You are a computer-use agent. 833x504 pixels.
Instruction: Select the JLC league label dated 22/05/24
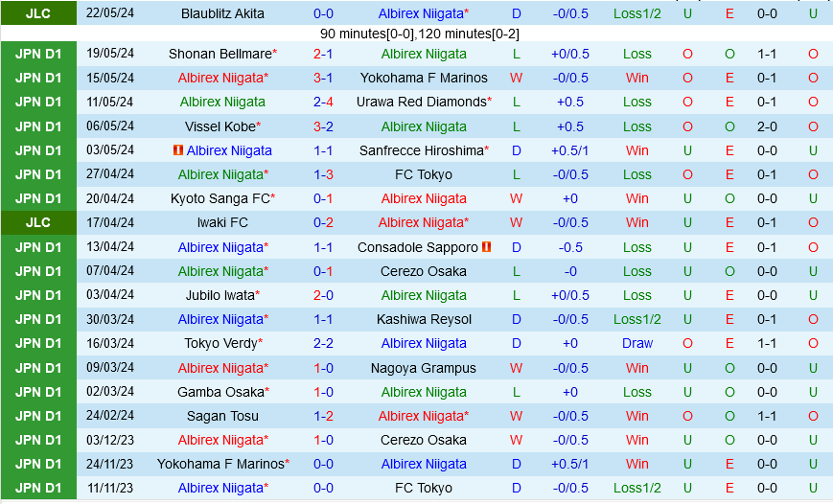click(x=38, y=13)
